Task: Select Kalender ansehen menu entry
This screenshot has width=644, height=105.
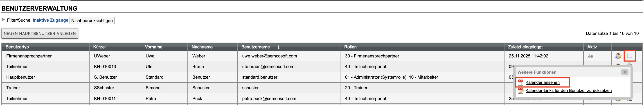Action: tap(542, 82)
